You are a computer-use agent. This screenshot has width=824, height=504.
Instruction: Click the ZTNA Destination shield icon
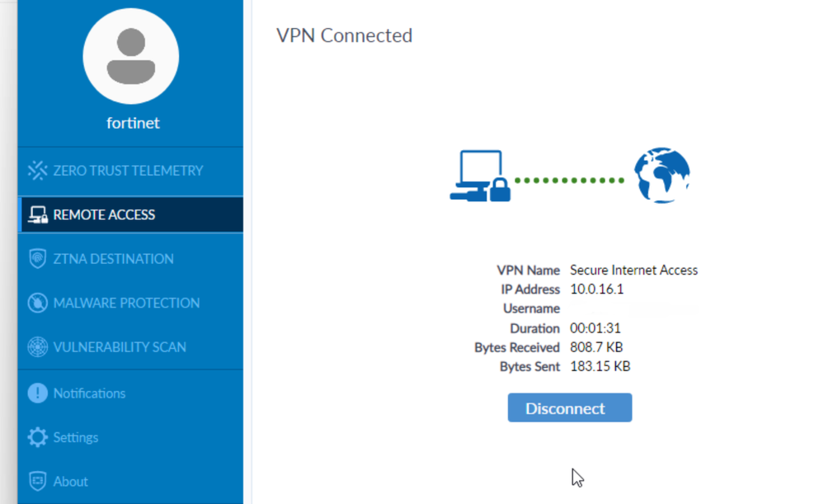click(x=38, y=259)
